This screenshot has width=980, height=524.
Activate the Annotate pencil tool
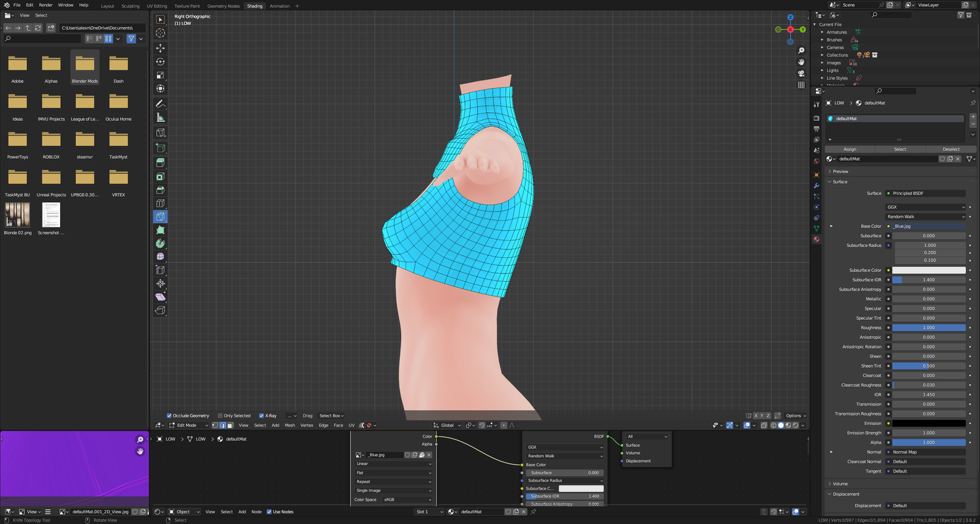click(160, 104)
